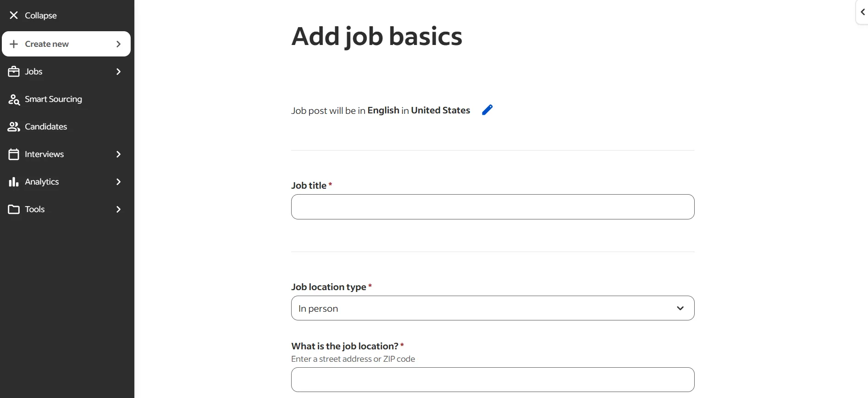Collapse the right side panel arrow
The image size is (868, 398).
(863, 12)
